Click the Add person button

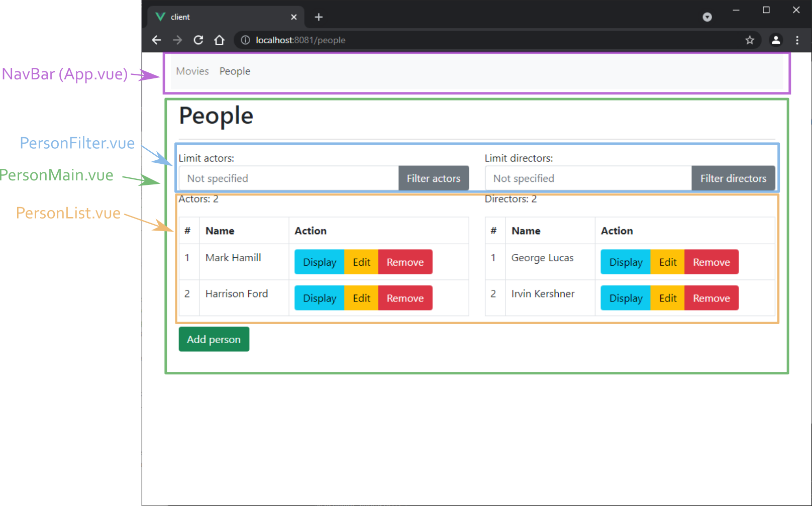tap(214, 340)
